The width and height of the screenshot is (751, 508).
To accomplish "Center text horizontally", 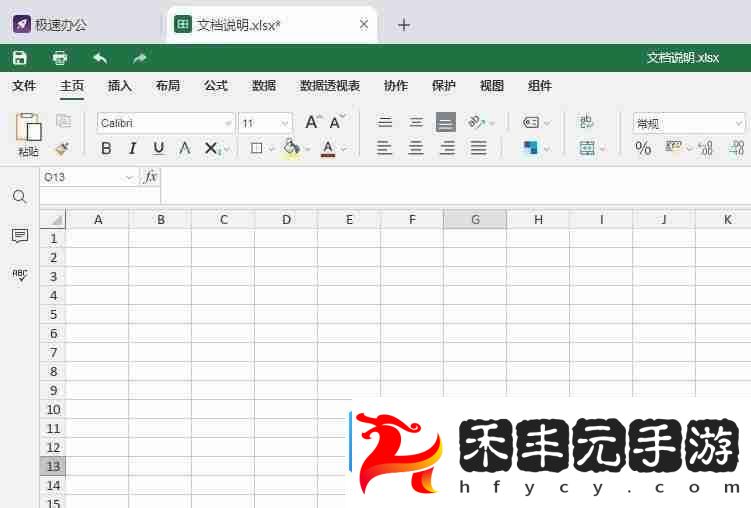I will (x=416, y=147).
